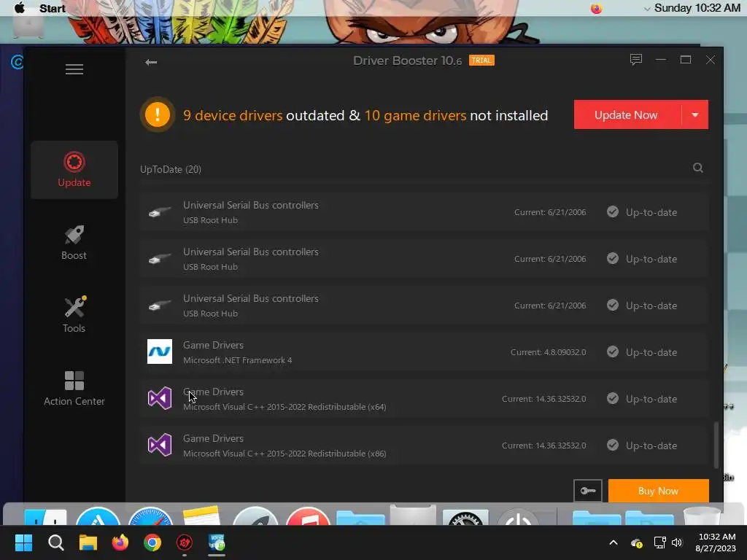Image resolution: width=747 pixels, height=560 pixels.
Task: Click the cloud sync warning tray icon
Action: pos(636,542)
